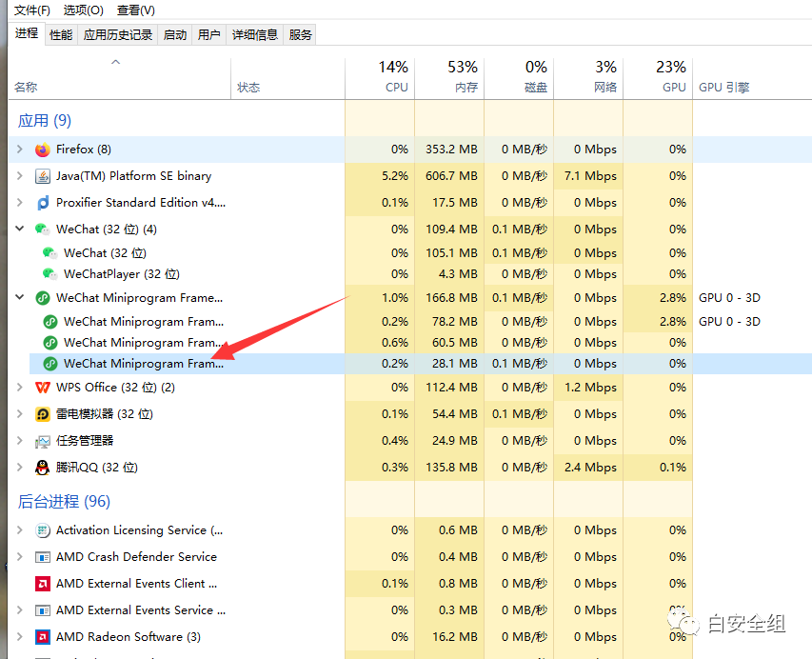Click the 135.8 MB memory cell
Image resolution: width=812 pixels, height=659 pixels.
tap(451, 468)
